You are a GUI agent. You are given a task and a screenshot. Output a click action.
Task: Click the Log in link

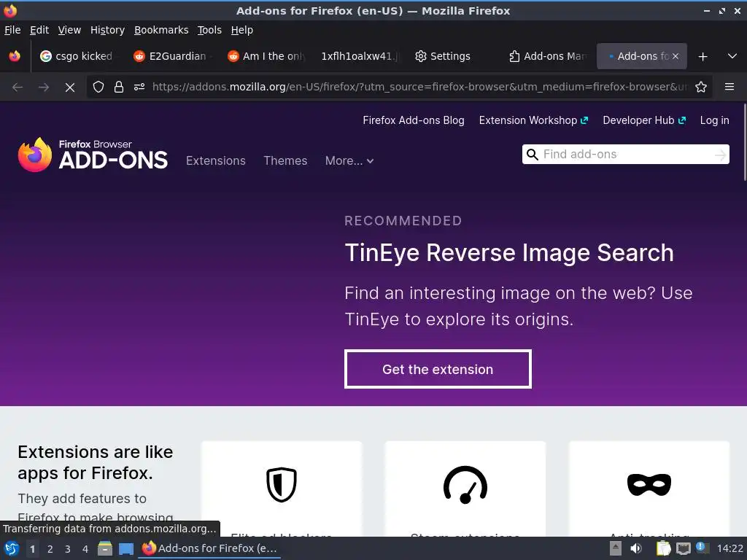click(x=715, y=120)
